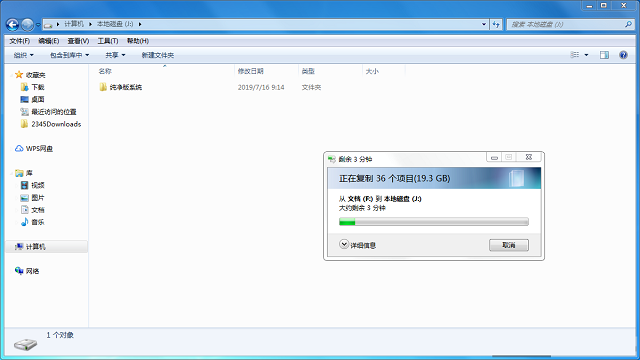Viewport: 640px width, 360px height.
Task: Open the 组织 dropdown
Action: tap(23, 55)
